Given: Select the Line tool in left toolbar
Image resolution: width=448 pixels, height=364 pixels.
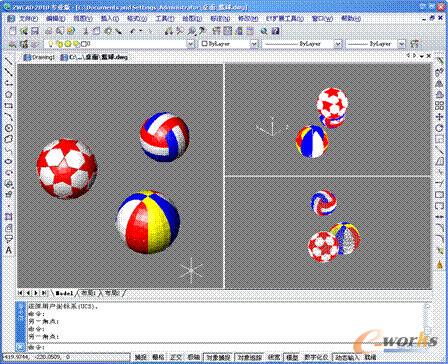Looking at the screenshot, I should tap(9, 62).
